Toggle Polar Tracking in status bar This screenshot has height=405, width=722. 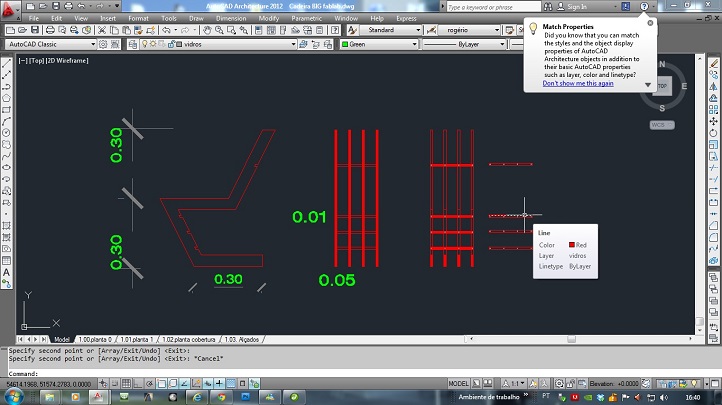(150, 383)
